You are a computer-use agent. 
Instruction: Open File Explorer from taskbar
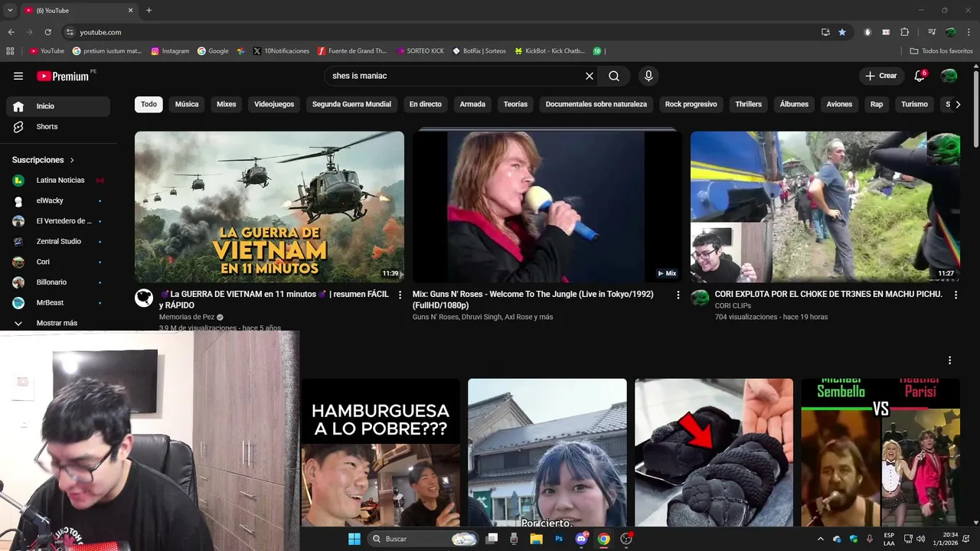tap(537, 539)
